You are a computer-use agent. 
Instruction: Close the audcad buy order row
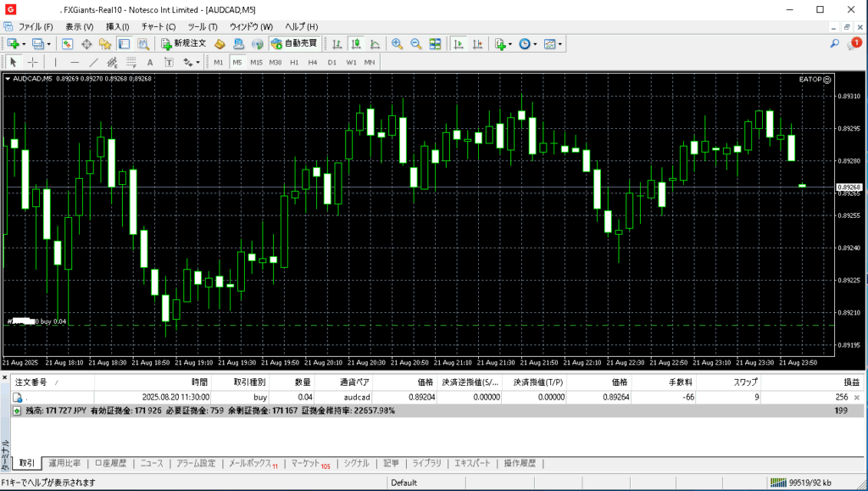click(x=856, y=397)
